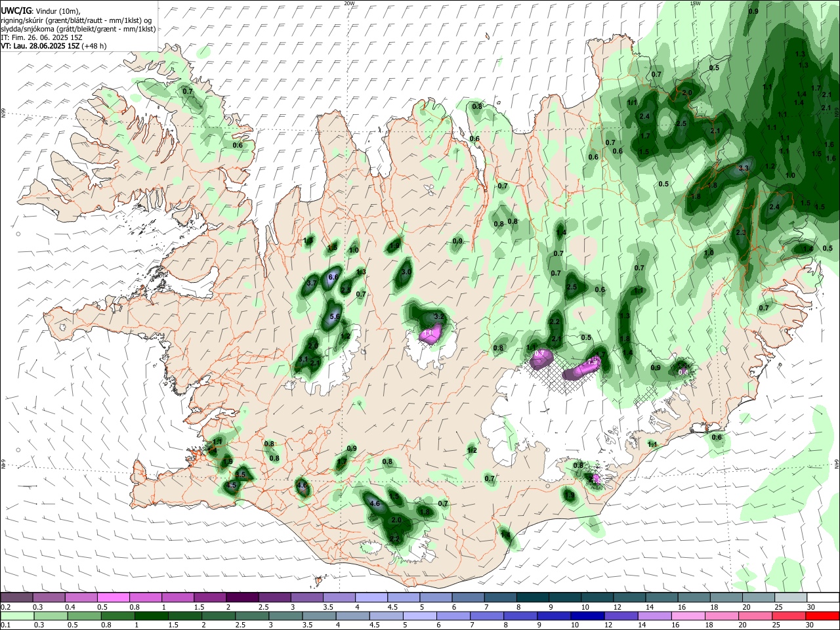
Task: Click the 'IT: Fim. 26. 06. 2025 15Z' initial time
Action: tap(42, 37)
